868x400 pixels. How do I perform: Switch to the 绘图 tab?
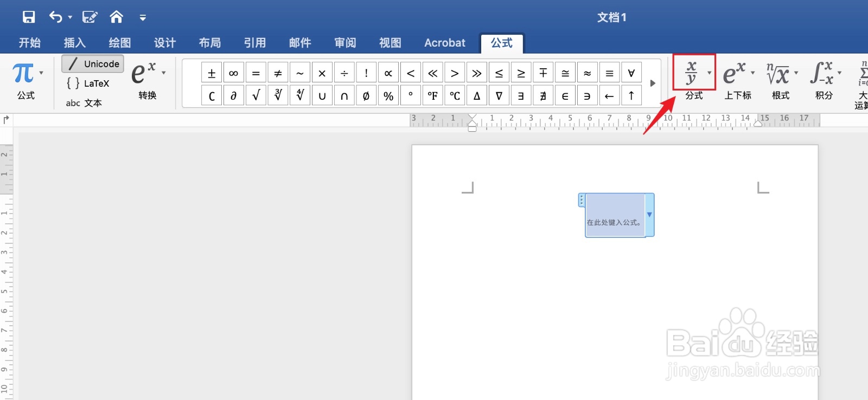tap(120, 43)
